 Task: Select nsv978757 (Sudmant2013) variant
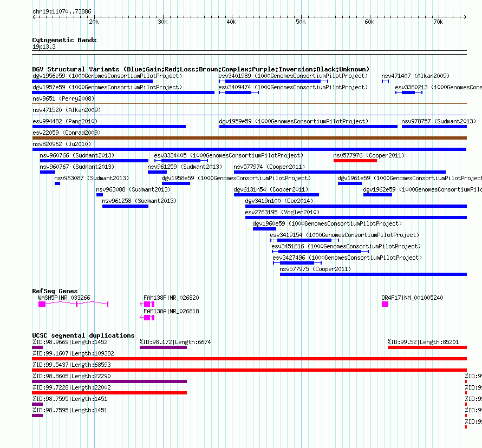[x=434, y=127]
